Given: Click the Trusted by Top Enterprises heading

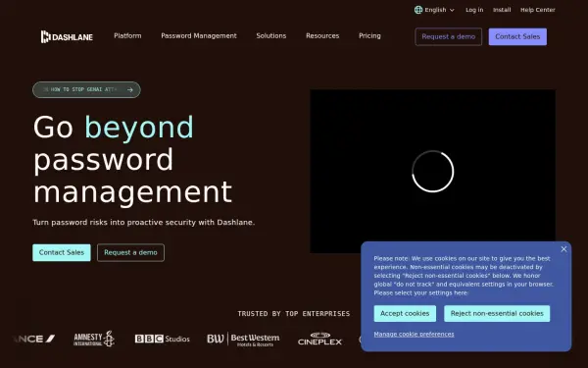Looking at the screenshot, I should [x=294, y=314].
